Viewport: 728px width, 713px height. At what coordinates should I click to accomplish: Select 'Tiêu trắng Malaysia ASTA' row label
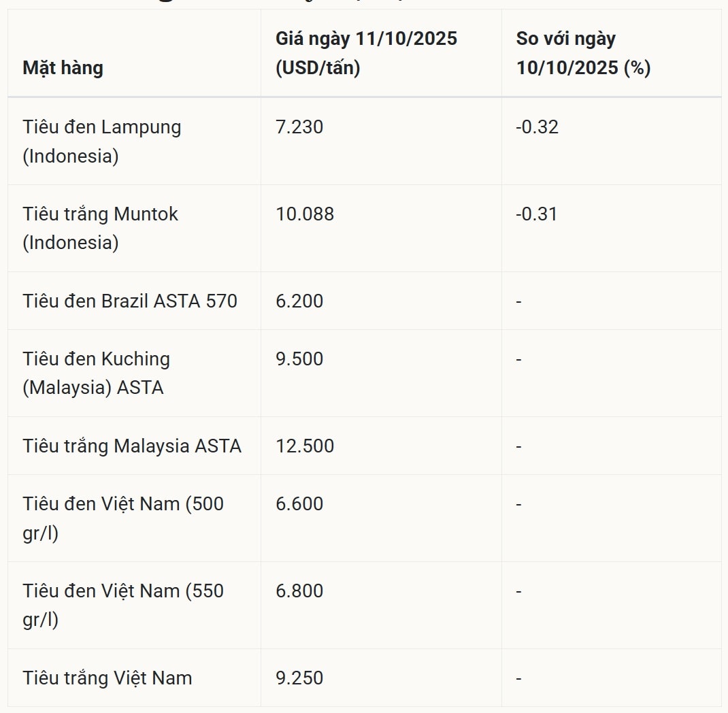click(x=132, y=446)
